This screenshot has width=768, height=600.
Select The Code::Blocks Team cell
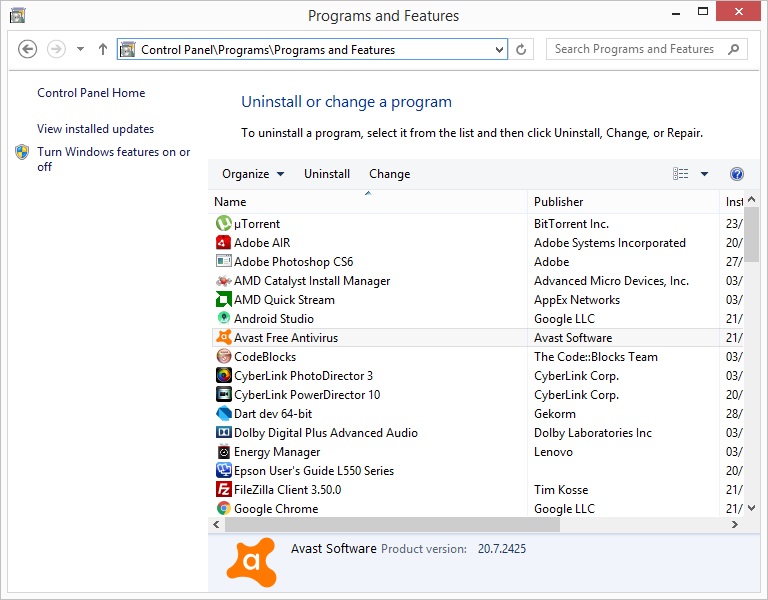click(596, 357)
